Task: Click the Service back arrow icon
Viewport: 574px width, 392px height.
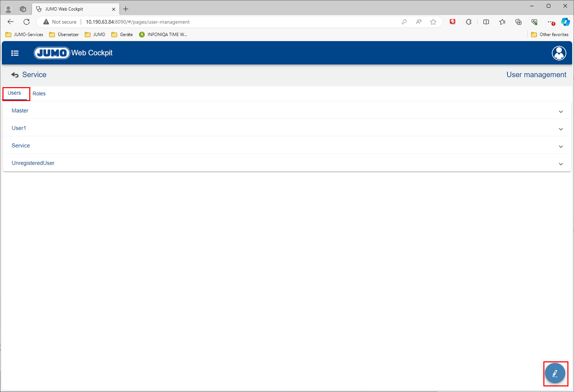Action: (x=15, y=75)
